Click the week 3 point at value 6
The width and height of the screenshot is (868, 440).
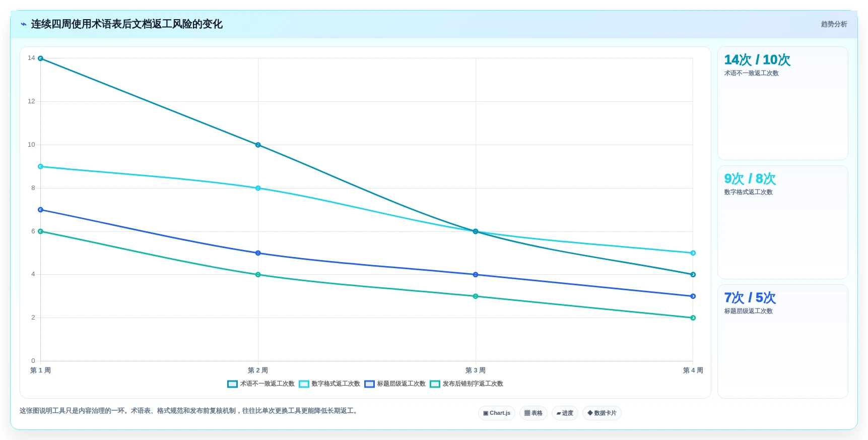click(x=476, y=231)
